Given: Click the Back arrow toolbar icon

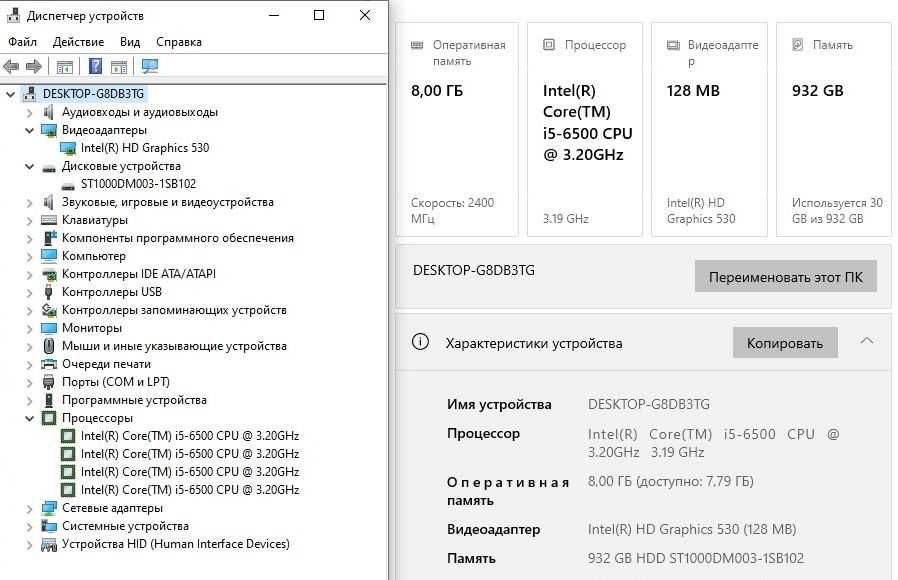Looking at the screenshot, I should click(11, 66).
